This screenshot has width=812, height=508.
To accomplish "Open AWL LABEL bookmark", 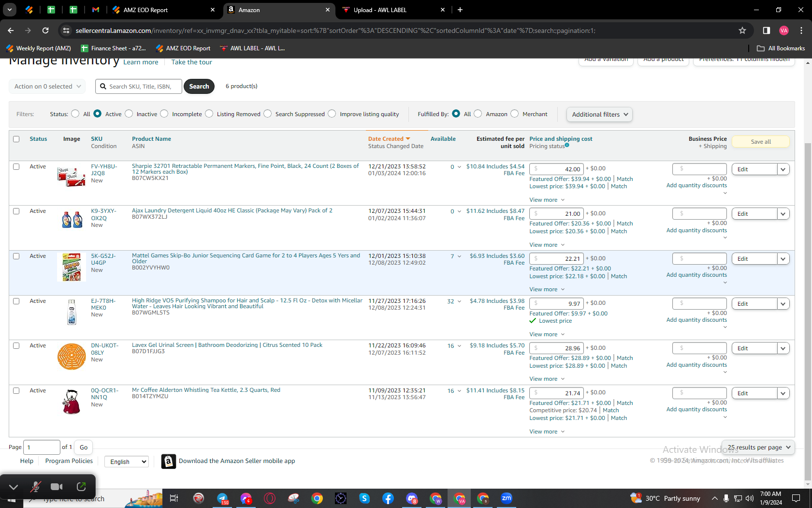I will point(252,48).
